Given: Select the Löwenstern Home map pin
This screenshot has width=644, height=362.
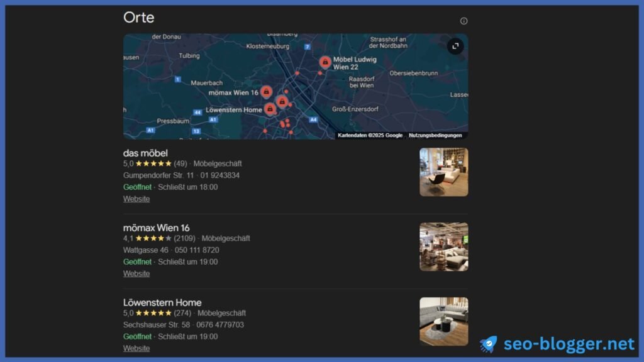Looking at the screenshot, I should 270,109.
